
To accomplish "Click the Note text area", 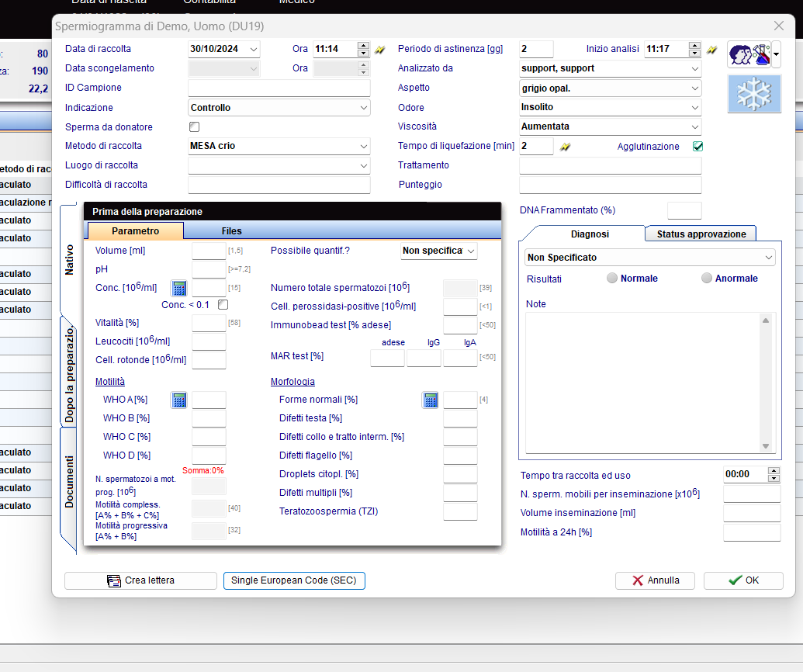I will pyautogui.click(x=643, y=383).
